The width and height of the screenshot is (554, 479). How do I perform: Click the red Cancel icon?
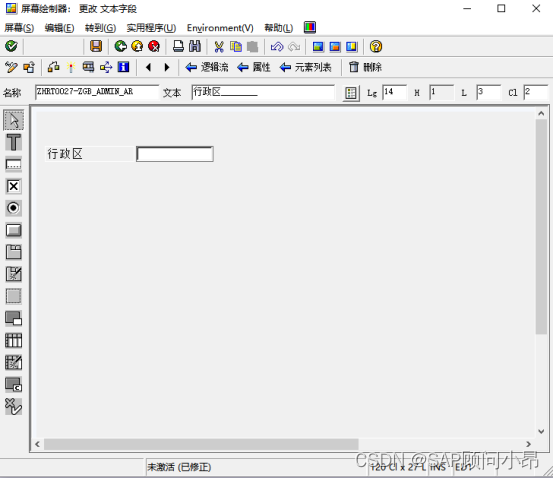(154, 46)
